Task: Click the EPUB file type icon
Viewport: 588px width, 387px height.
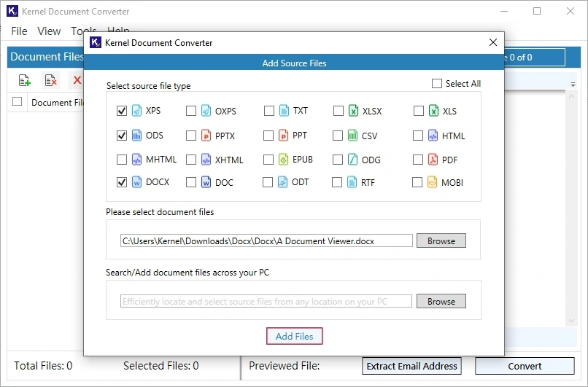Action: (284, 160)
